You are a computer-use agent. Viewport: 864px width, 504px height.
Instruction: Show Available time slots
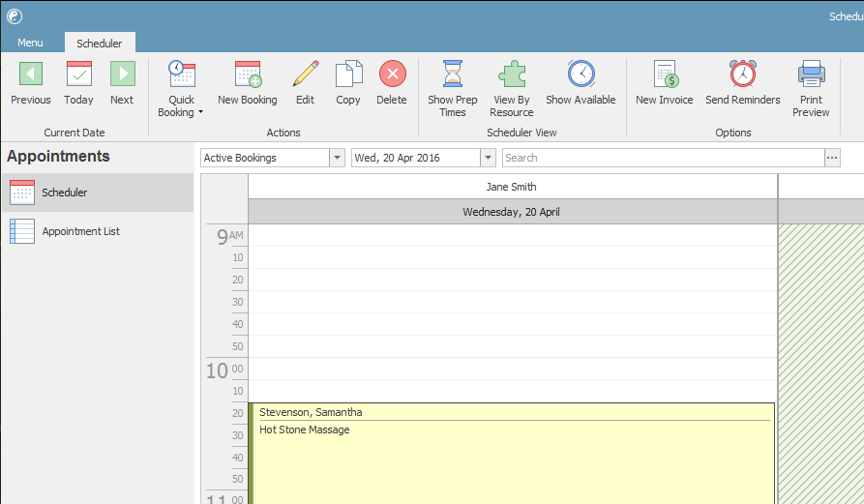581,83
